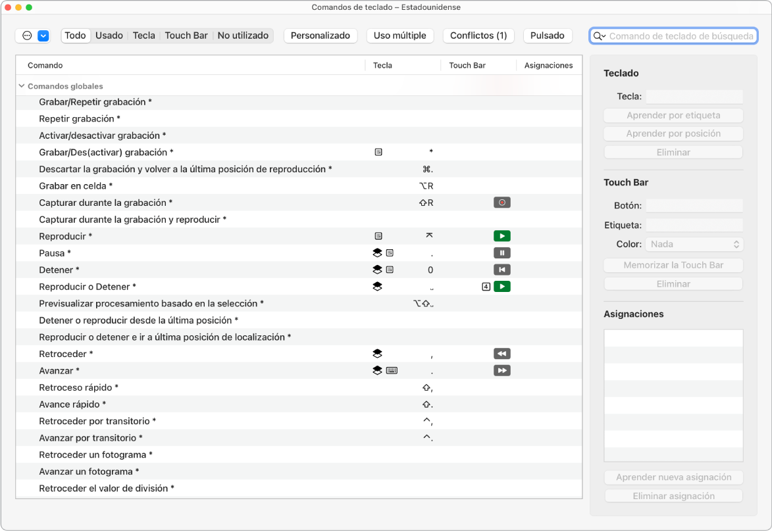Image resolution: width=772 pixels, height=532 pixels.
Task: Click the record Touch Bar icon
Action: tap(502, 203)
